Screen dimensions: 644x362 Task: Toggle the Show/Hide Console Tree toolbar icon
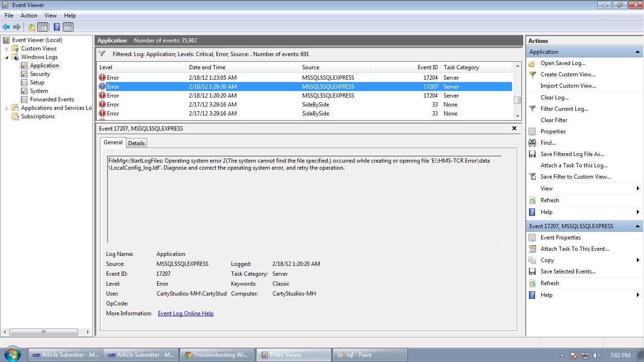click(x=43, y=27)
